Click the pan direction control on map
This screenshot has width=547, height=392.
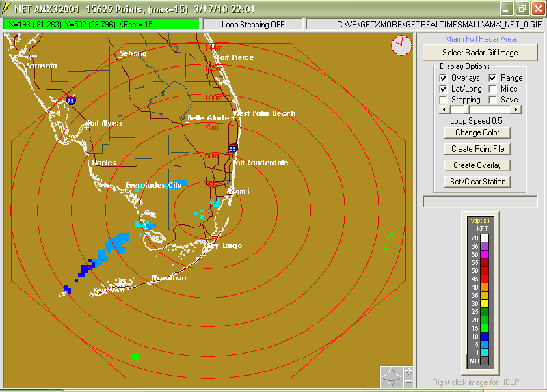coord(392,377)
